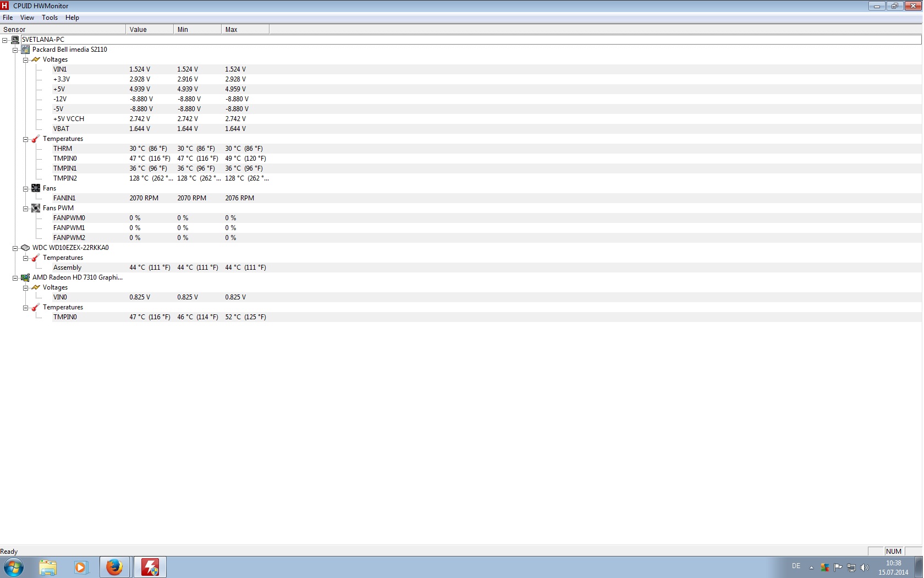Show hidden tray icons arrow
Screen dimensions: 924x578
click(x=811, y=568)
